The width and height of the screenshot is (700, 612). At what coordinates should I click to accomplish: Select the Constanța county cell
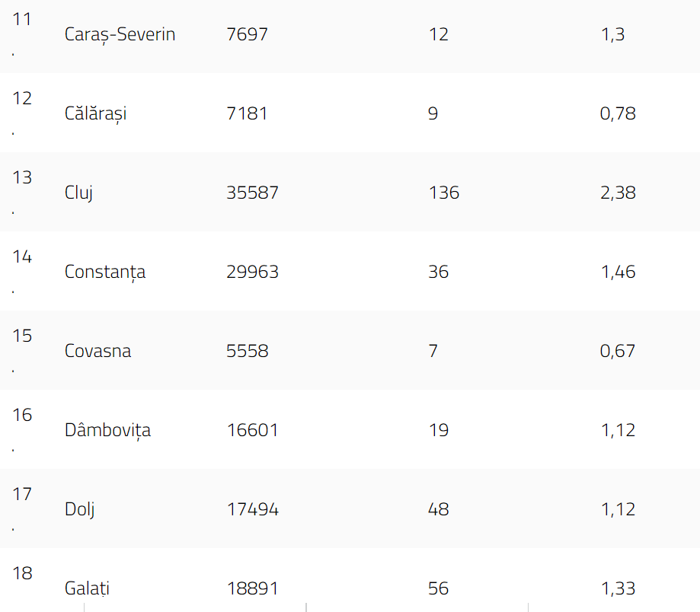105,272
